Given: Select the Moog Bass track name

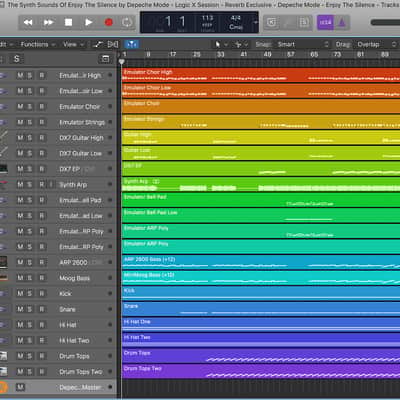Looking at the screenshot, I should pos(74,278).
